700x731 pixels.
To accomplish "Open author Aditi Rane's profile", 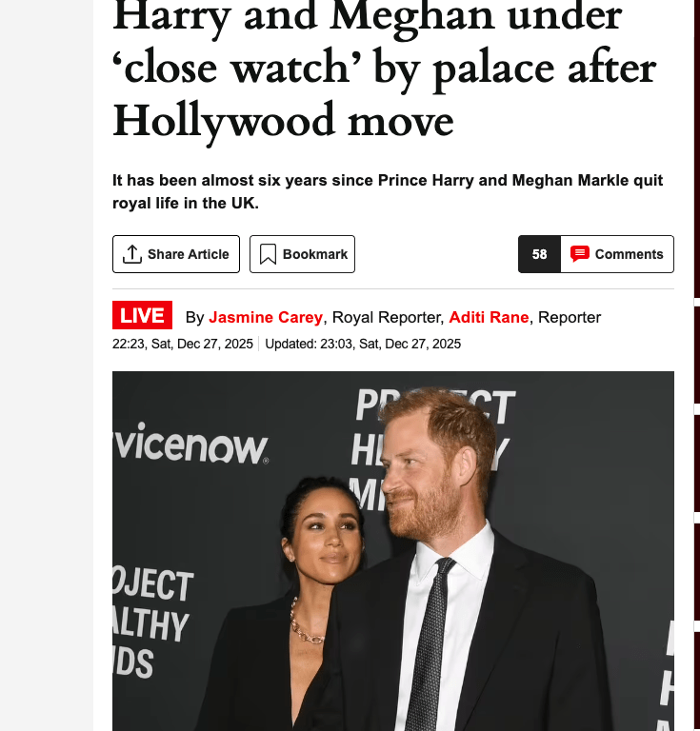I will (x=489, y=317).
